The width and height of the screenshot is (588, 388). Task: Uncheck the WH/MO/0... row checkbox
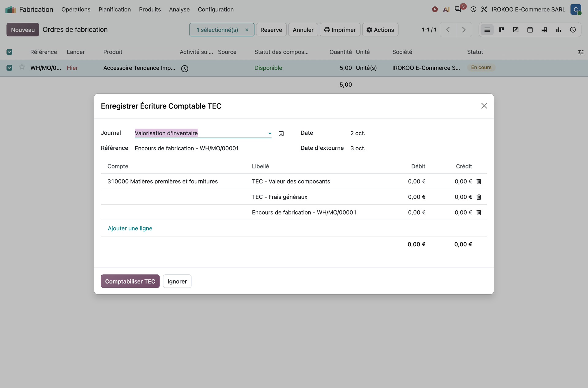(9, 68)
